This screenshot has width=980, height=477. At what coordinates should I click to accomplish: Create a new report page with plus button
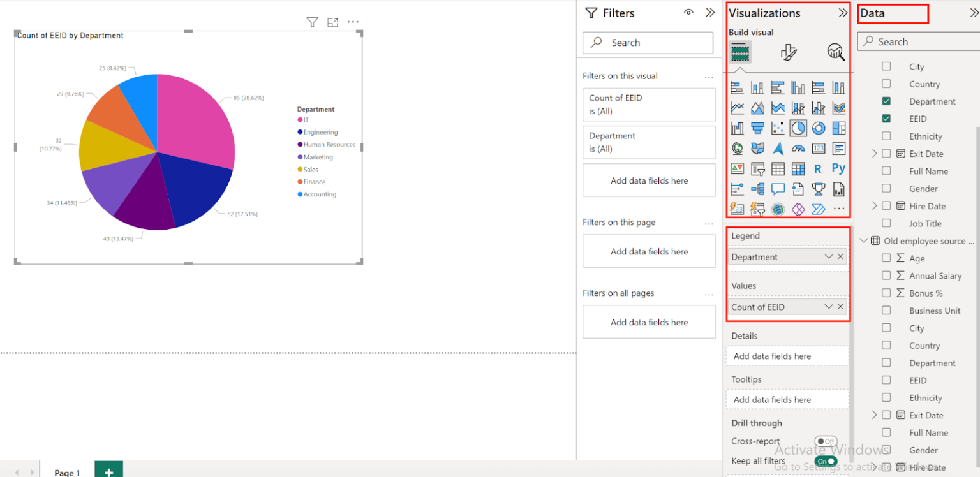pos(108,471)
